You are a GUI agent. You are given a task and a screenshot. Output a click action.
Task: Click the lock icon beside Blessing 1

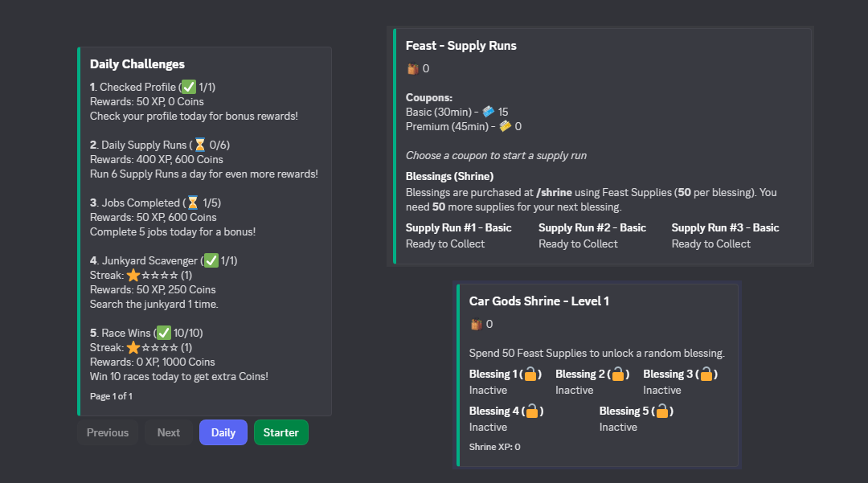point(530,374)
